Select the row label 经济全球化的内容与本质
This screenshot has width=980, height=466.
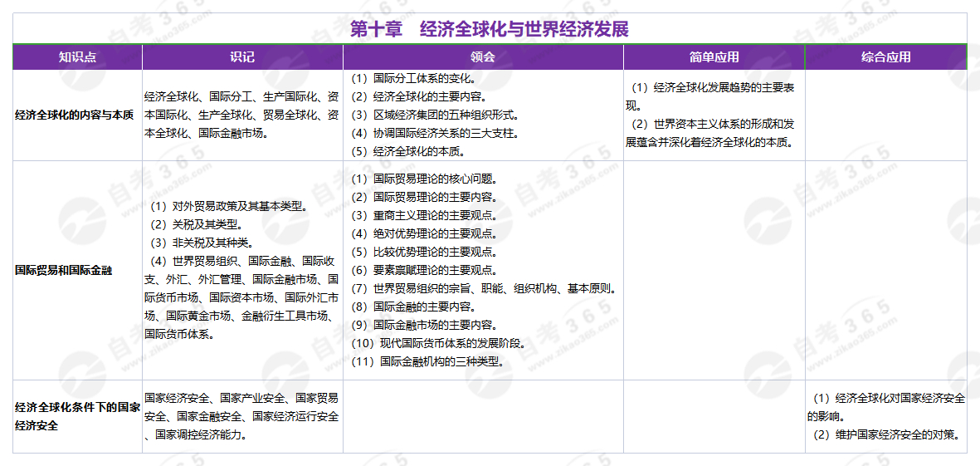[x=75, y=115]
